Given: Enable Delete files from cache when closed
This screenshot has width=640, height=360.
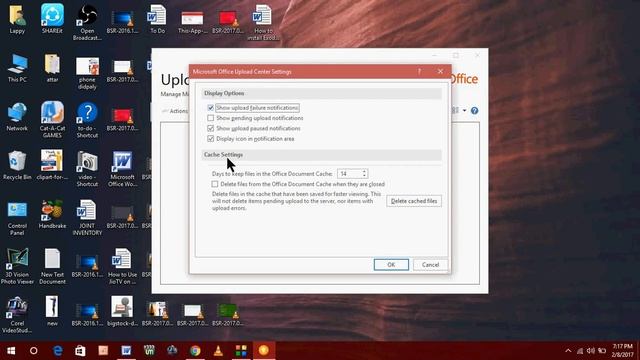Looking at the screenshot, I should coord(215,184).
